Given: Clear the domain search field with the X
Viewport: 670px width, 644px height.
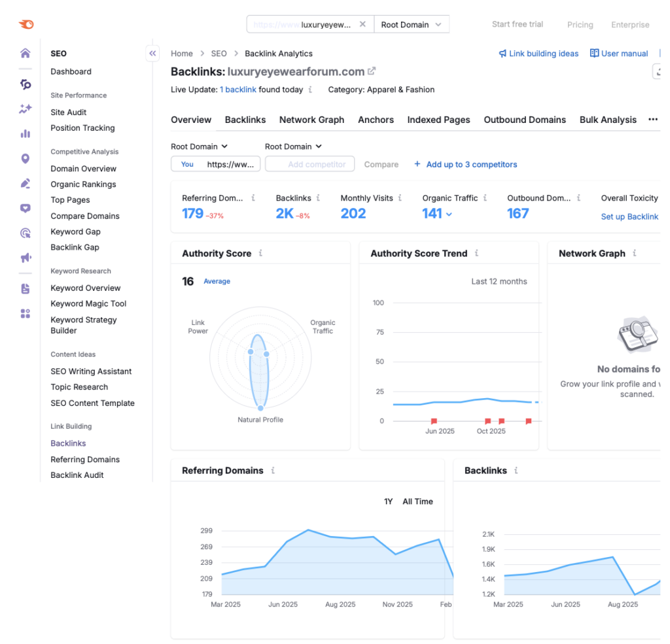Looking at the screenshot, I should click(363, 24).
